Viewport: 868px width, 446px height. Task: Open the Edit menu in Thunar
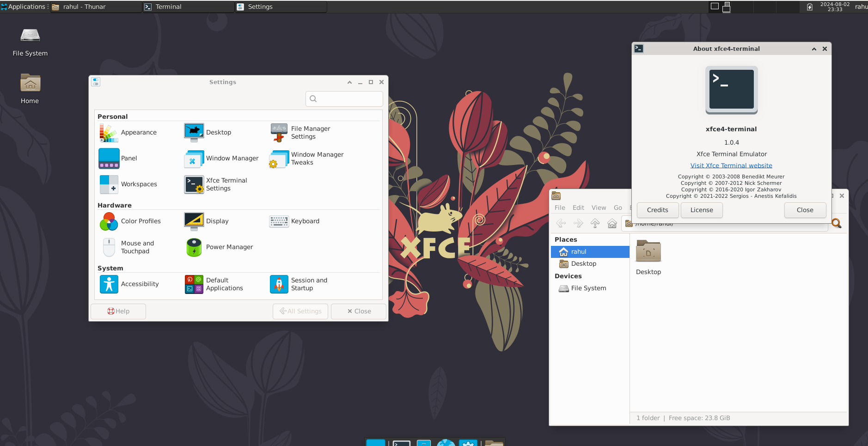click(x=578, y=208)
